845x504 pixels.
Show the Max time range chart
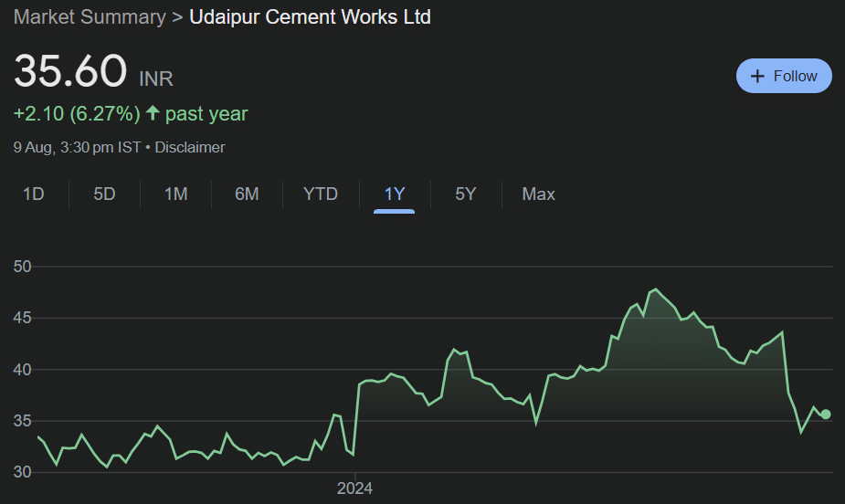[x=538, y=194]
